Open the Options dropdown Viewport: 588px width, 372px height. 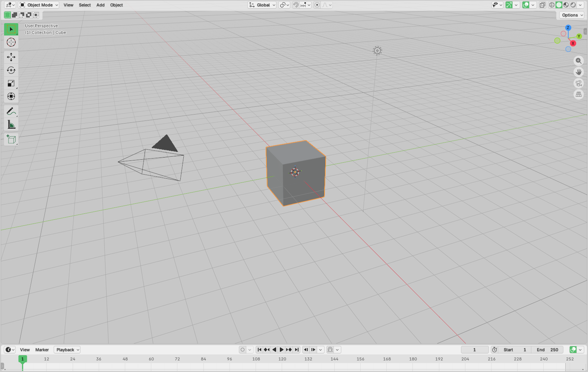coord(572,15)
